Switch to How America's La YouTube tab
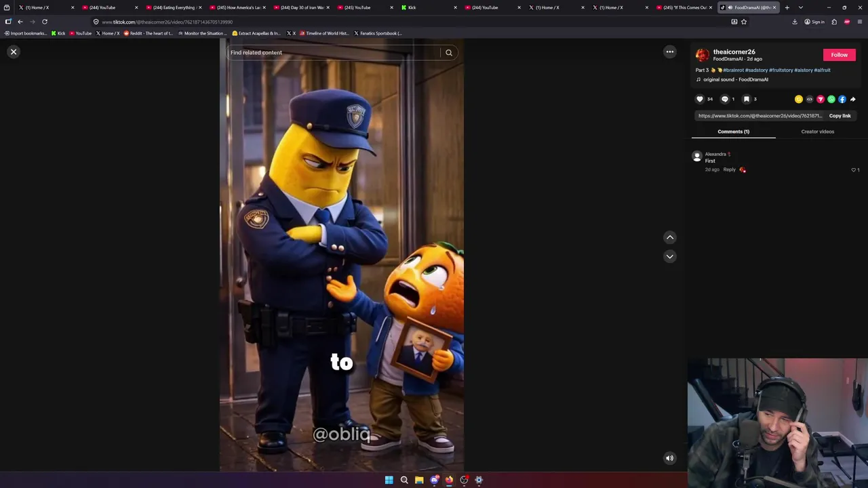Screen dimensions: 868x488 click(x=237, y=7)
